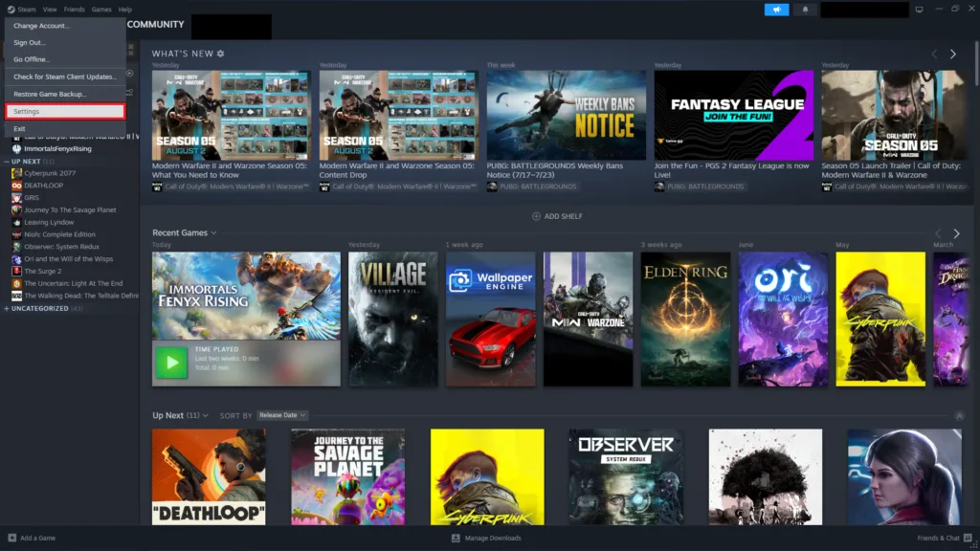Collapse the UP NEXT sidebar category

click(x=7, y=161)
